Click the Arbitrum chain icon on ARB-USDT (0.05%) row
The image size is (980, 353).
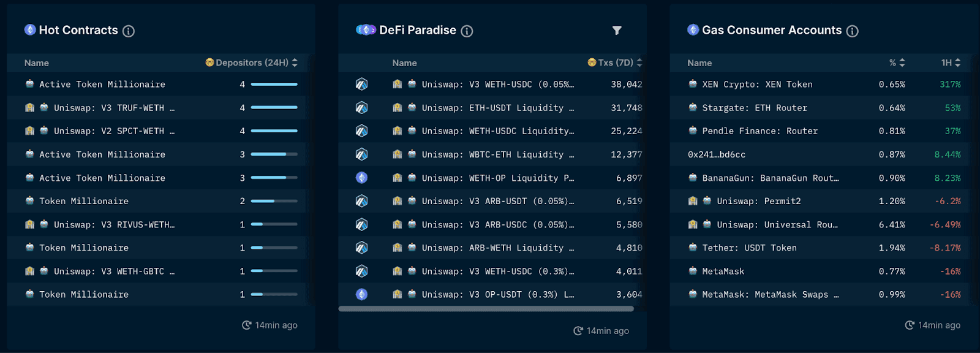[361, 201]
